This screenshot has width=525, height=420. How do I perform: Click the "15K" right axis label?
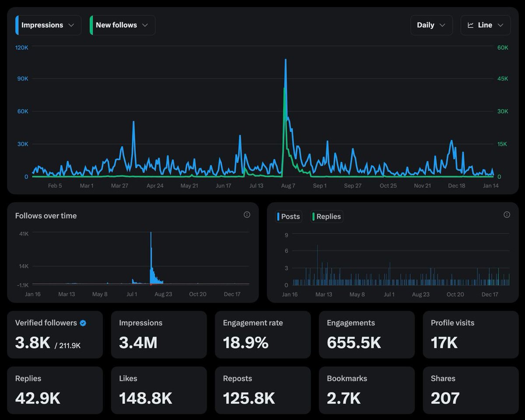click(503, 144)
